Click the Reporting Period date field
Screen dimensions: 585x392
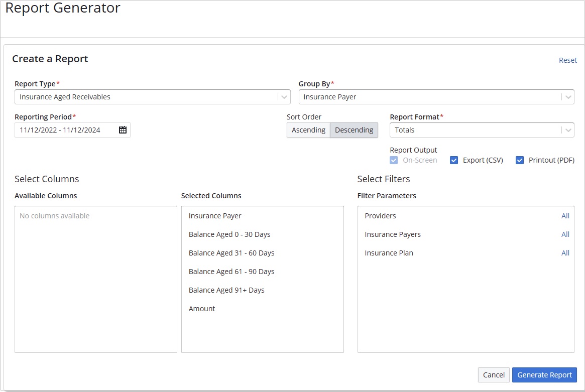coord(65,130)
